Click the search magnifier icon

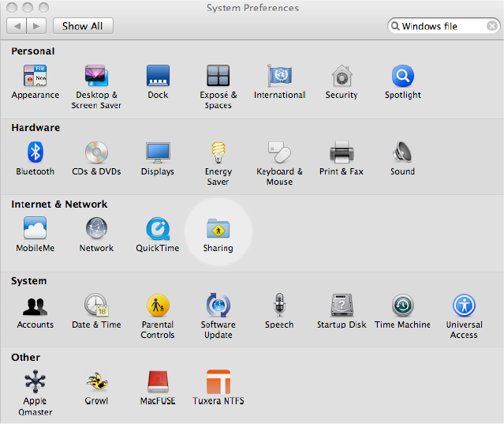pyautogui.click(x=395, y=26)
